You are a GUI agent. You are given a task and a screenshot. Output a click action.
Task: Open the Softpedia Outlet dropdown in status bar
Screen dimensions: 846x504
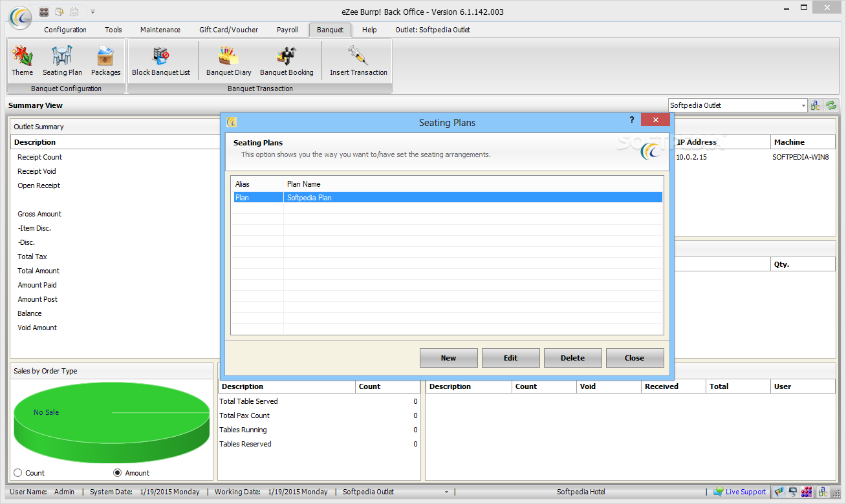(x=446, y=492)
